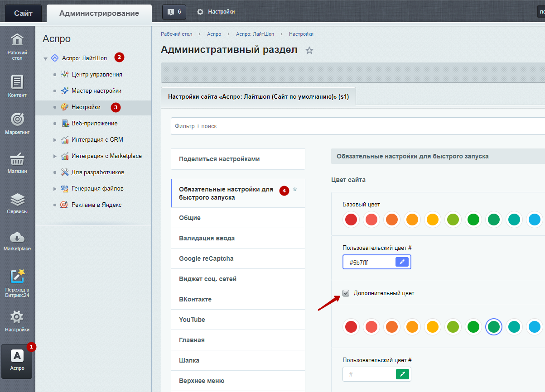Focus the Фильтр + поиск field
This screenshot has width=545, height=392.
pos(357,126)
